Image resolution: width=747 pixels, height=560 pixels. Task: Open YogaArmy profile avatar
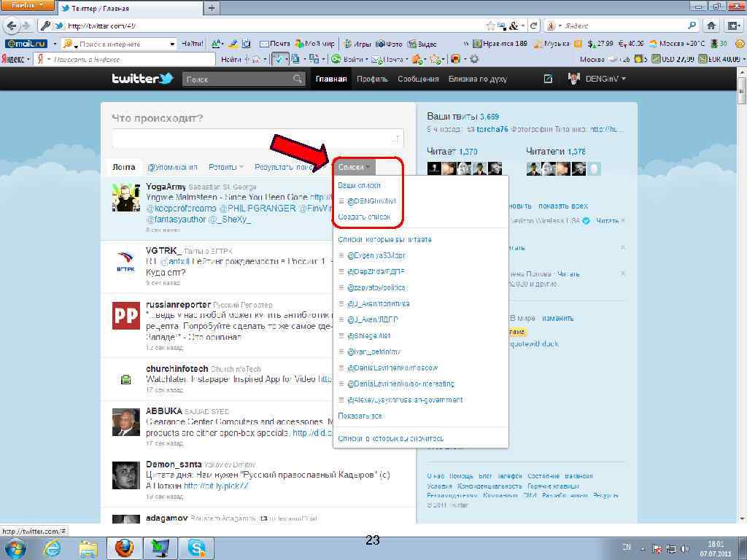pos(125,197)
